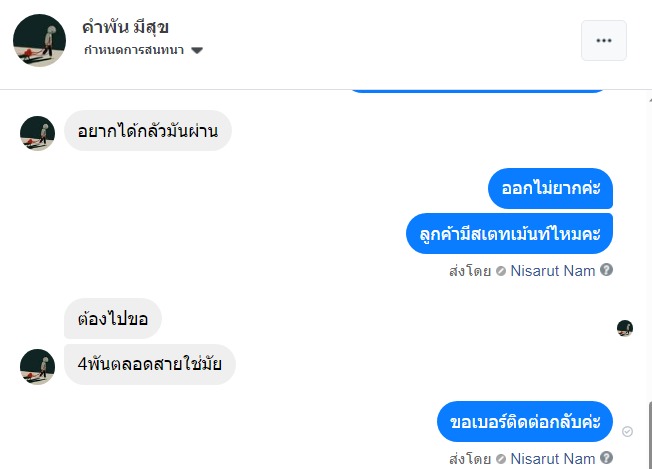Viewport: 652px width, 469px height.
Task: Click the chat scrollbar thumb at right edge
Action: point(648,435)
